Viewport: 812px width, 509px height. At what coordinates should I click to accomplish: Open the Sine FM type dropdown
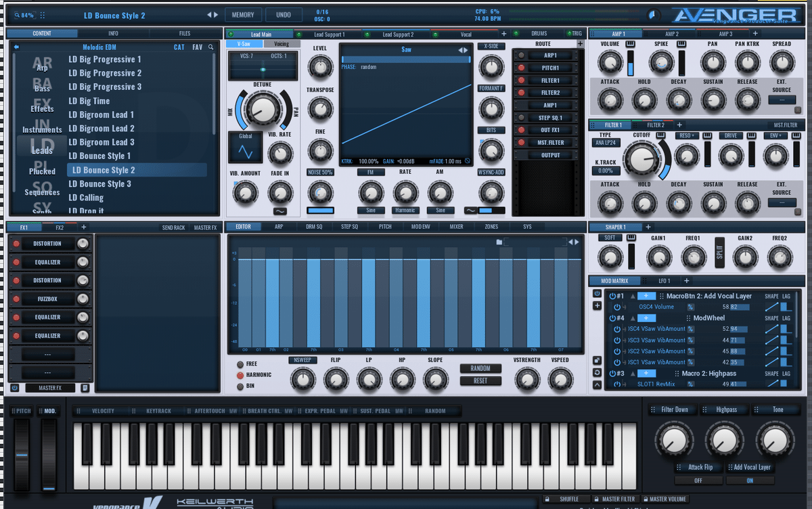pos(371,211)
